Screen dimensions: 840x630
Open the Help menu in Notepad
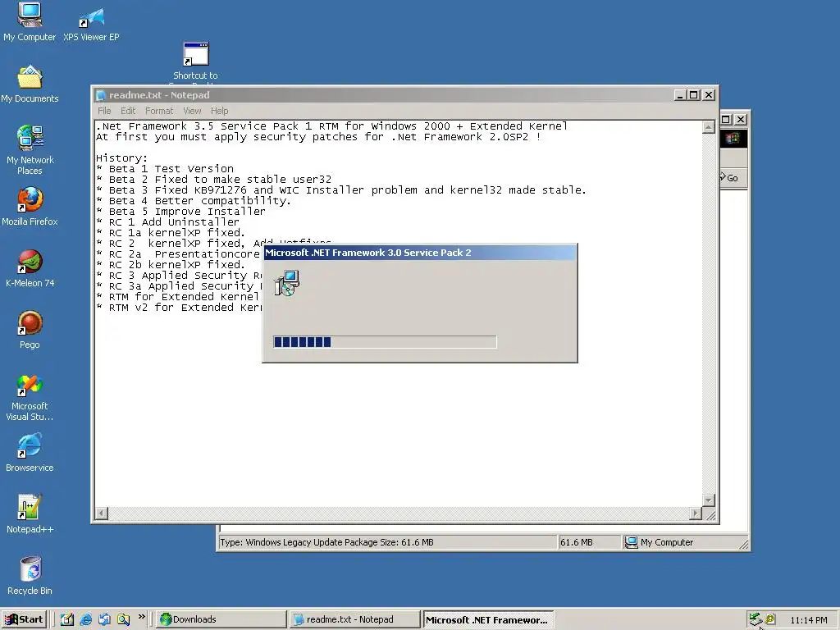(x=220, y=111)
